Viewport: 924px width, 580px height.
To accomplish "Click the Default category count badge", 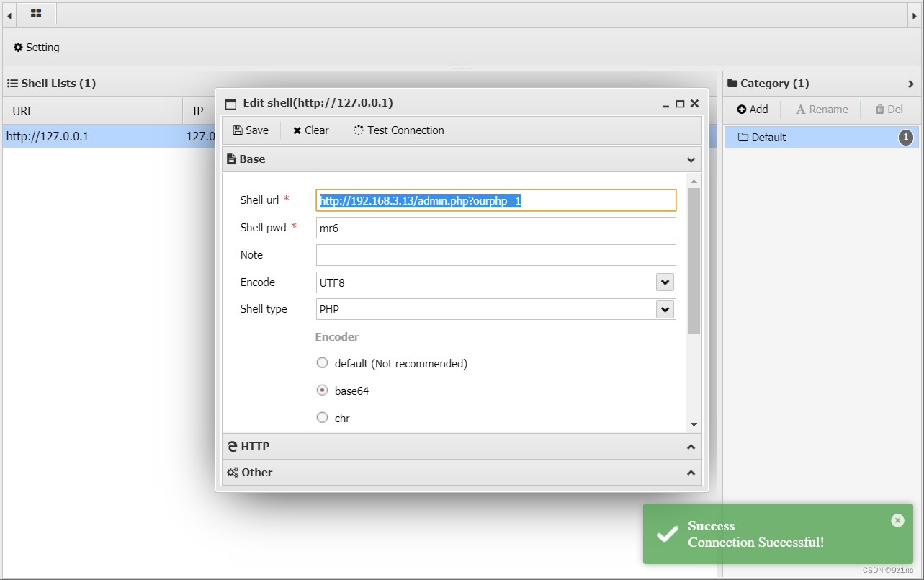I will [906, 138].
